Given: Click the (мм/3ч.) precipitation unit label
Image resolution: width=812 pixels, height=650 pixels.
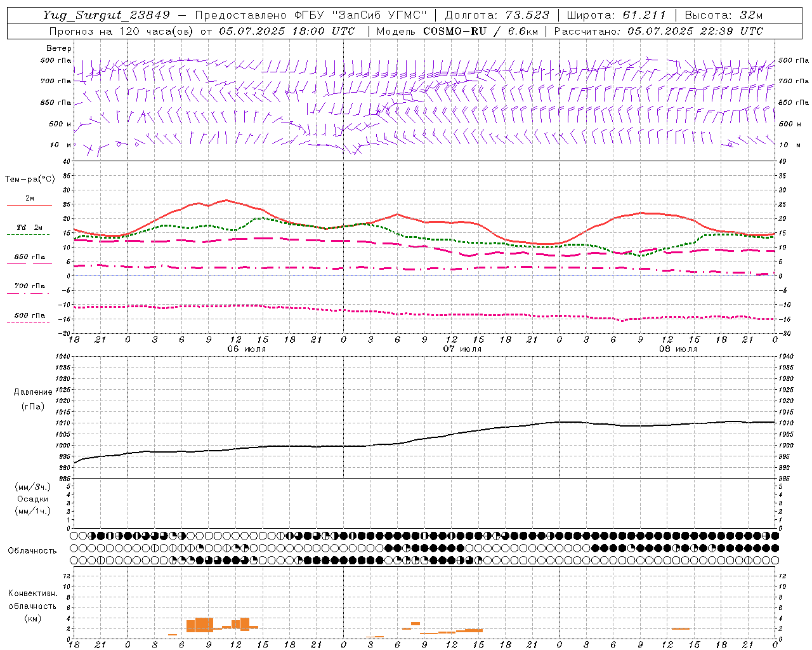Looking at the screenshot, I should tap(33, 487).
